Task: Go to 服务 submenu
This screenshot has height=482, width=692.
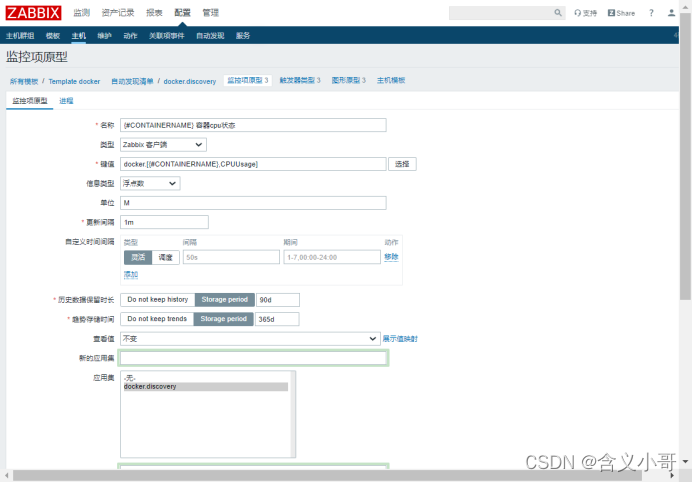Action: pyautogui.click(x=243, y=36)
